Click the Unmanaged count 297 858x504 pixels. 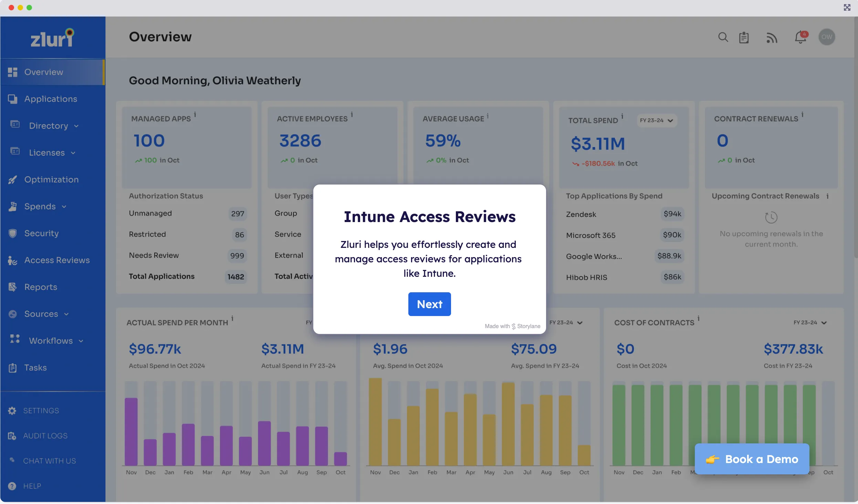coord(238,214)
